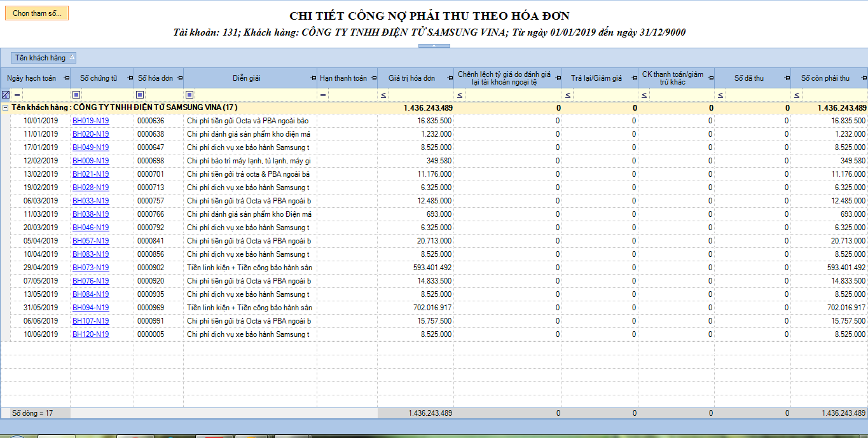Collapse the CÔNG TY TNHH ĐIỆN TỬ SAMSUNG VINA group
Image resolution: width=868 pixels, height=438 pixels.
point(6,108)
